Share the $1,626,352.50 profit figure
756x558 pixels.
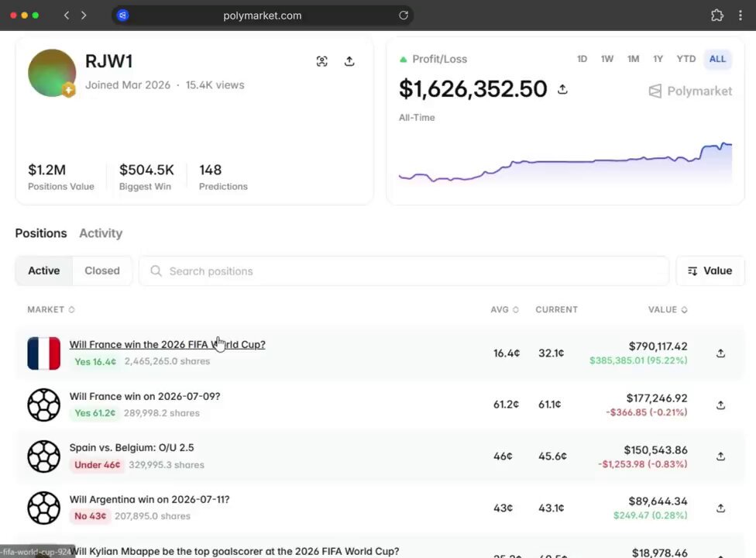pyautogui.click(x=562, y=89)
